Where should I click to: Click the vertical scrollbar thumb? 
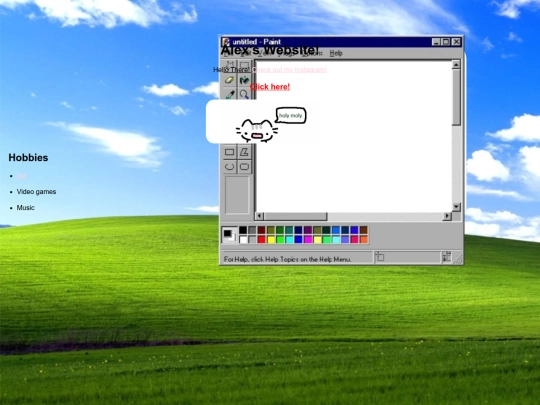click(x=456, y=97)
